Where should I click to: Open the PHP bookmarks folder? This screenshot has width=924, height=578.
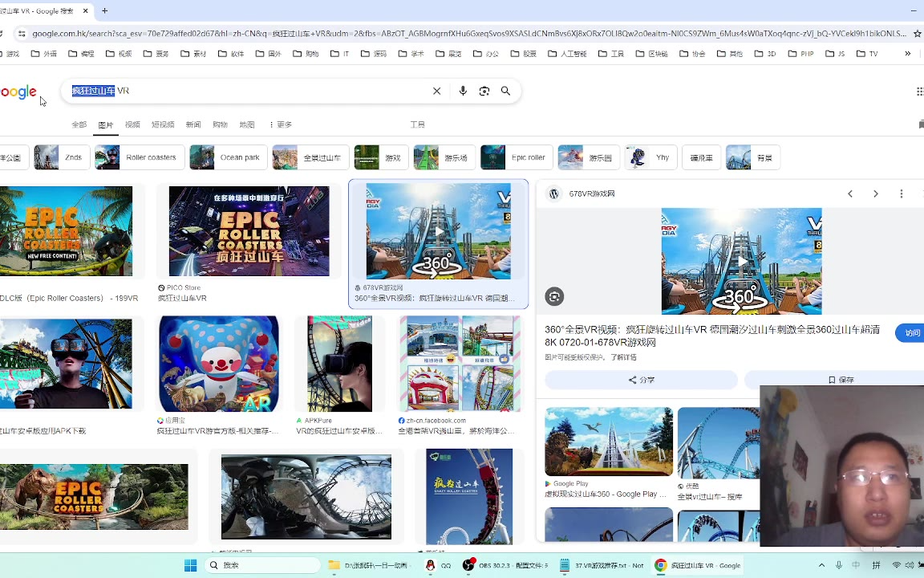[x=800, y=54]
